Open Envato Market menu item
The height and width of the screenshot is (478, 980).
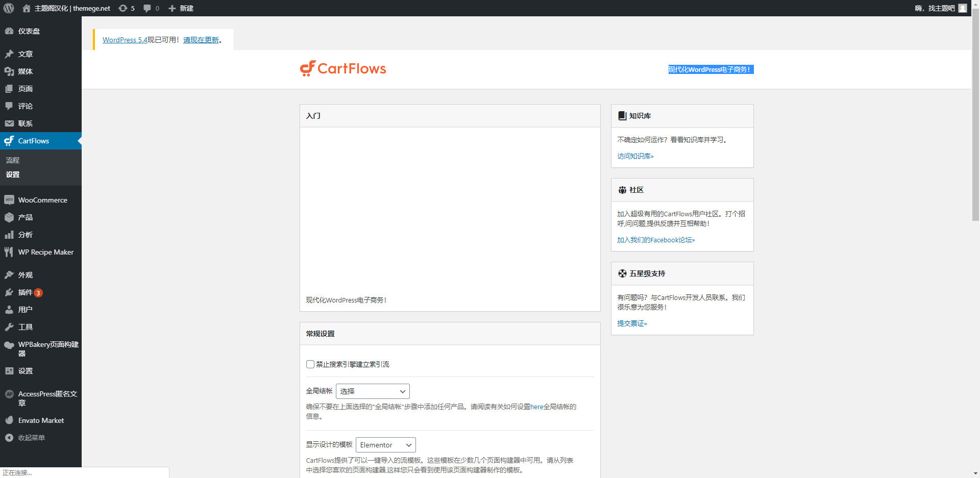(x=41, y=420)
